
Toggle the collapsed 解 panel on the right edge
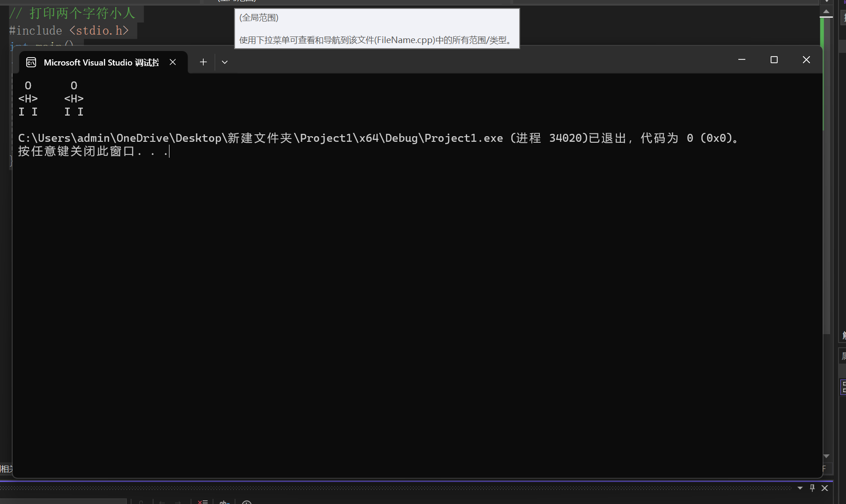click(843, 336)
